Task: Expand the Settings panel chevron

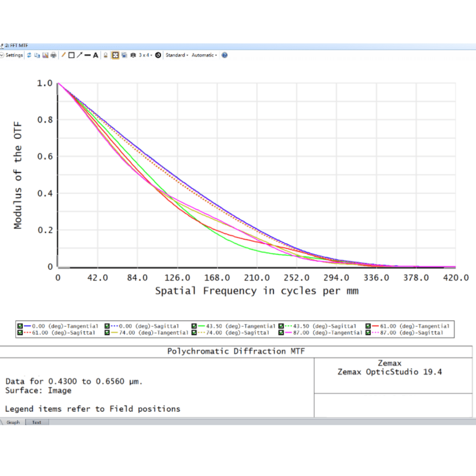Action: click(x=2, y=55)
